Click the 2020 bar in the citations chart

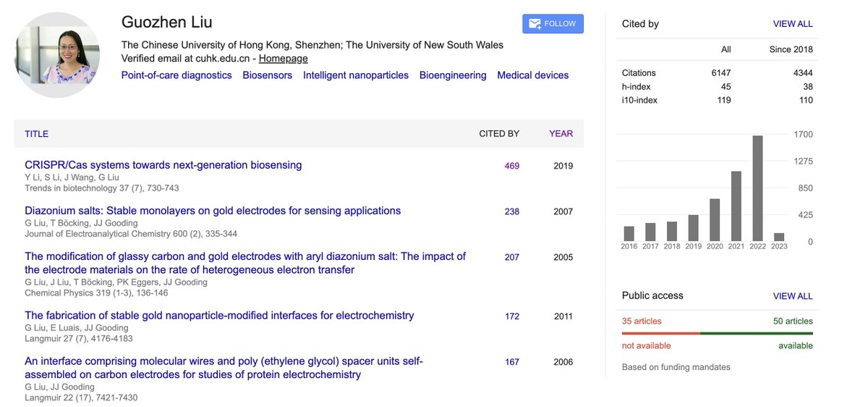coord(715,219)
